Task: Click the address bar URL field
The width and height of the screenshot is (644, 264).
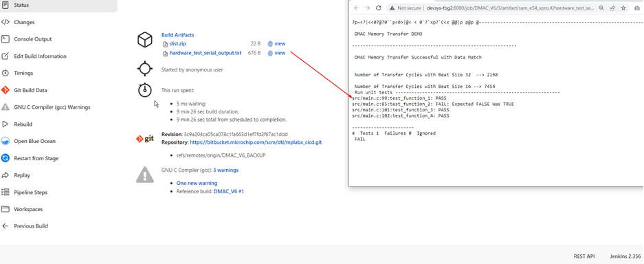Action: click(510, 8)
